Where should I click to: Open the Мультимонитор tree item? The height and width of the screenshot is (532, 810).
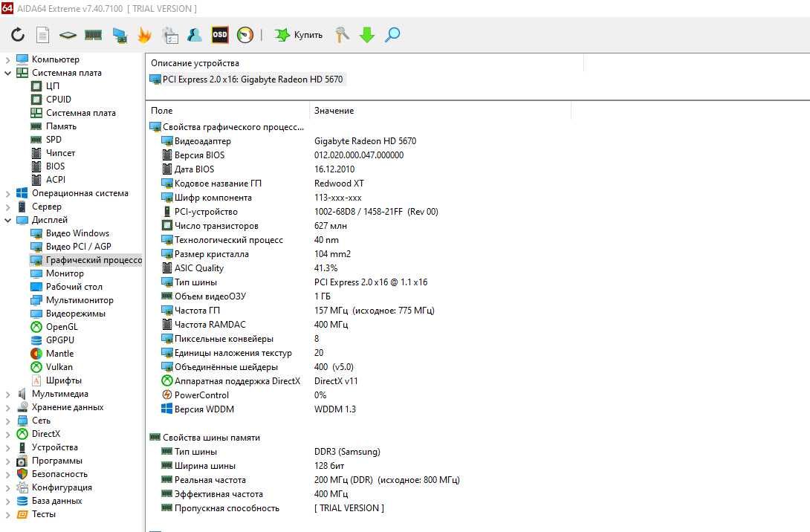[x=72, y=300]
